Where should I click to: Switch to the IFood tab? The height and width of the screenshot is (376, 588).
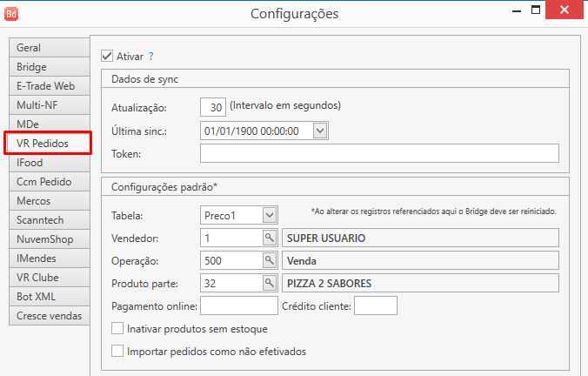50,163
